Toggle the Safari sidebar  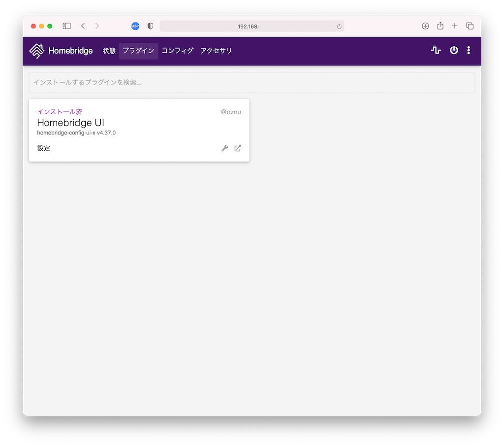tap(66, 26)
